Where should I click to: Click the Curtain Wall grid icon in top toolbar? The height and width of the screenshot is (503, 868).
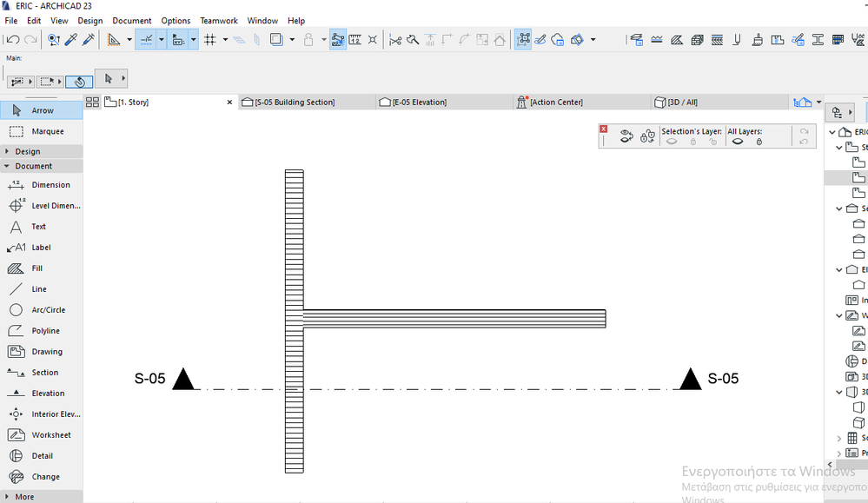(x=838, y=40)
